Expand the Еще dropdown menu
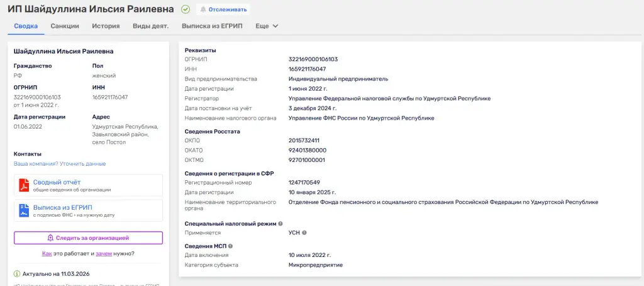 coord(267,26)
